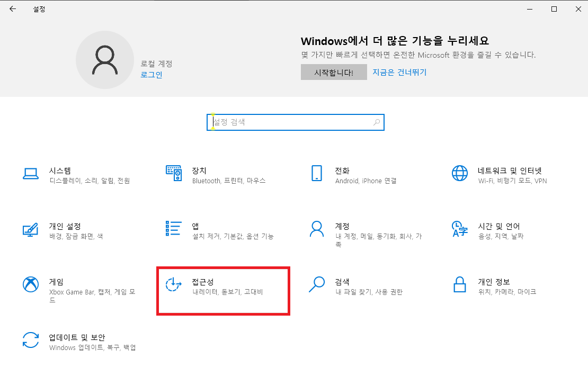Click the 지금은 건너뛰기 link
Viewport: 588px width, 376px height.
(x=399, y=72)
